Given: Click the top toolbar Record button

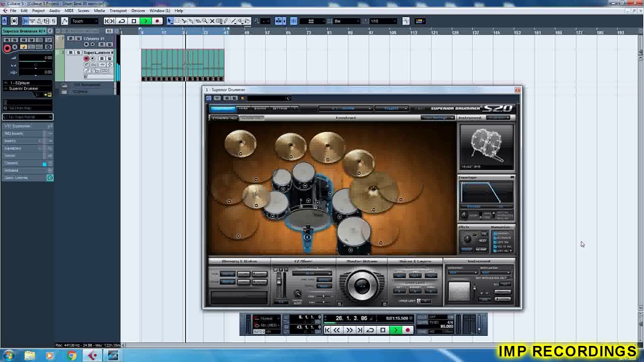Looking at the screenshot, I should pyautogui.click(x=157, y=21).
